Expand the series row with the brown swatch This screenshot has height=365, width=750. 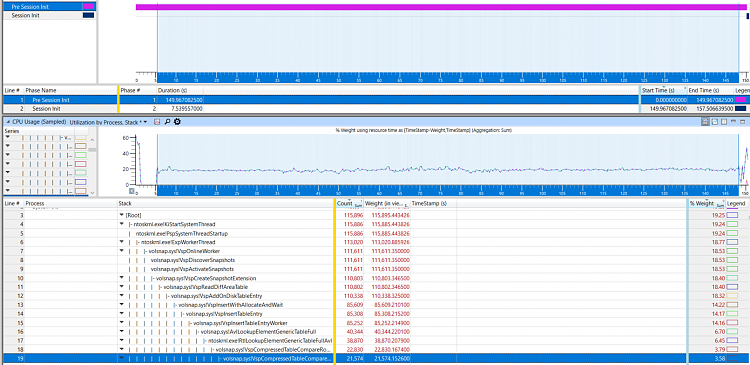point(8,146)
